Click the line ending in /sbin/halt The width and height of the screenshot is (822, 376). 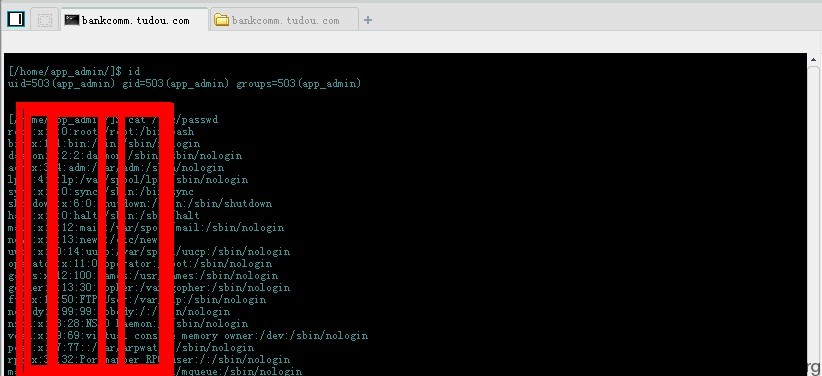104,216
